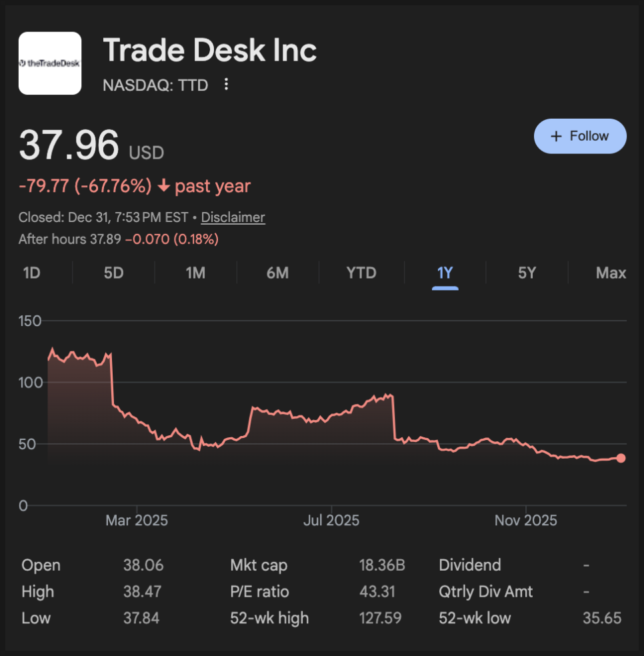This screenshot has width=644, height=656.
Task: Click the plus icon on Follow button
Action: pyautogui.click(x=556, y=136)
